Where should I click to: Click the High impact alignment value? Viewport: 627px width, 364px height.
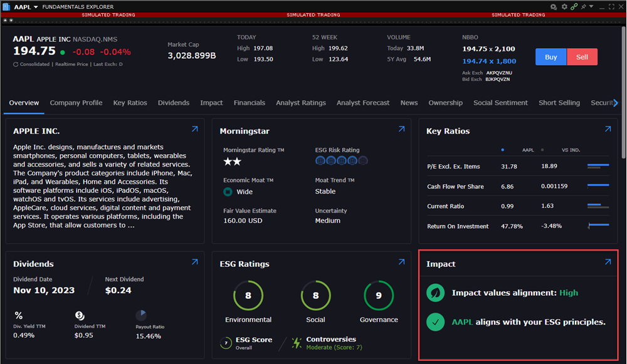click(x=569, y=293)
